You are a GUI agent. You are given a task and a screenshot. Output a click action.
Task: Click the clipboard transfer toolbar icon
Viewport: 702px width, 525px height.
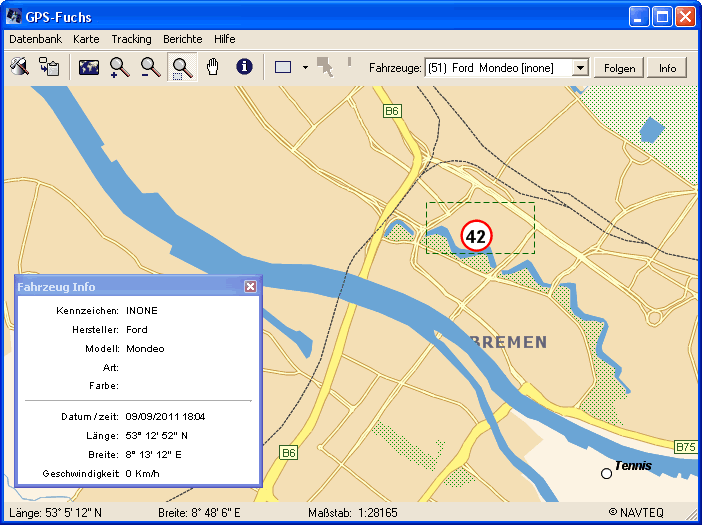49,68
